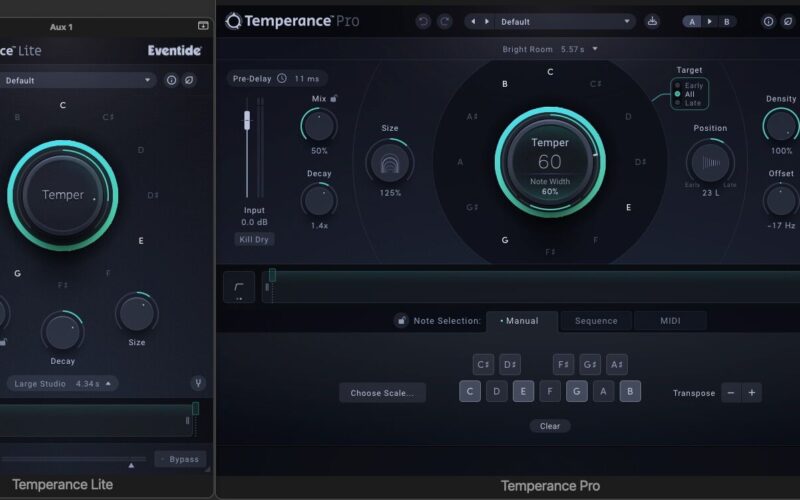The image size is (800, 500).
Task: Click leaf icon in Temperance Pro header
Action: click(788, 21)
